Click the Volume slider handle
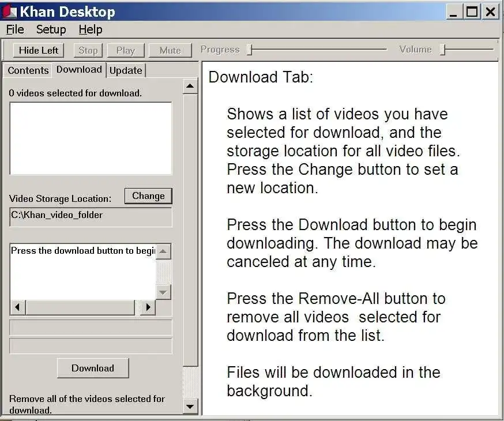Viewport: 504px width, 421px height. tap(443, 50)
